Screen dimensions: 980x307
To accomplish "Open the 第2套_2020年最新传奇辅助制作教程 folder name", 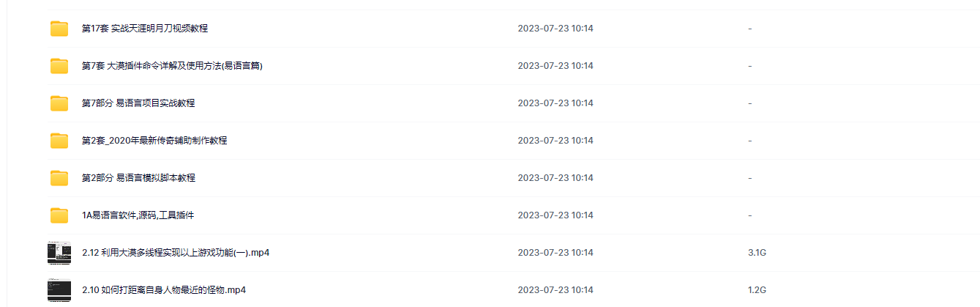I will click(154, 141).
